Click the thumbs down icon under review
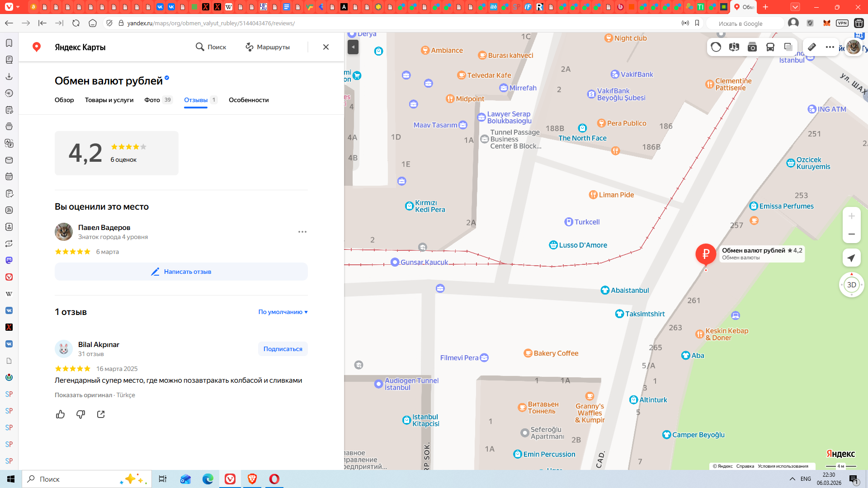 point(80,414)
